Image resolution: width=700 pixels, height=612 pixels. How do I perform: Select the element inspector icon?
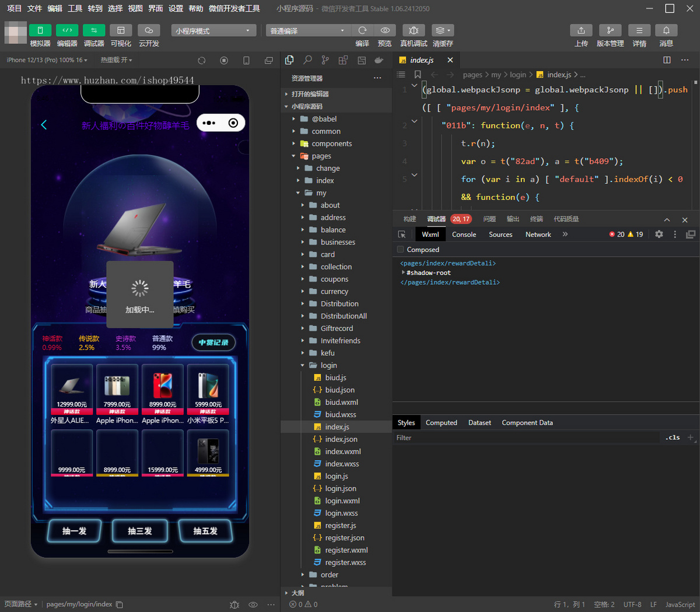pyautogui.click(x=401, y=234)
